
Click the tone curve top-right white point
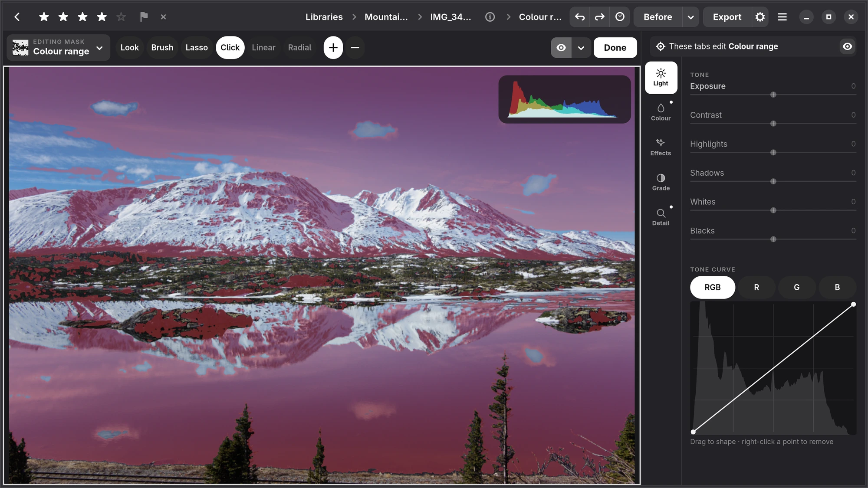[853, 305]
